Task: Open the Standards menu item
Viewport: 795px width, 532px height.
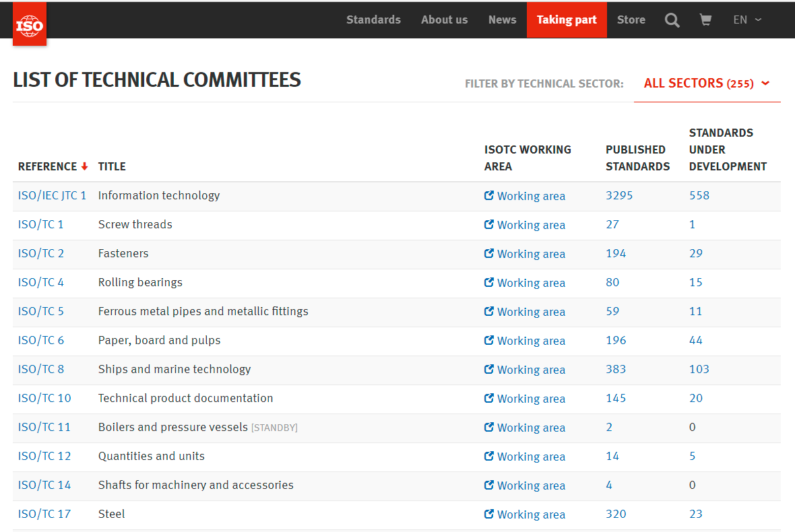Action: tap(373, 20)
